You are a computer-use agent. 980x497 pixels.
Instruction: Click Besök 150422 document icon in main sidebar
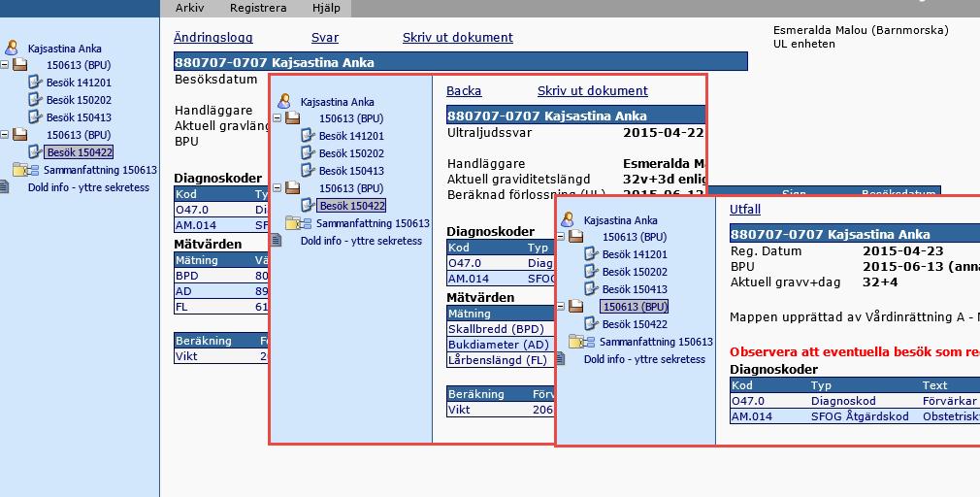tap(35, 151)
